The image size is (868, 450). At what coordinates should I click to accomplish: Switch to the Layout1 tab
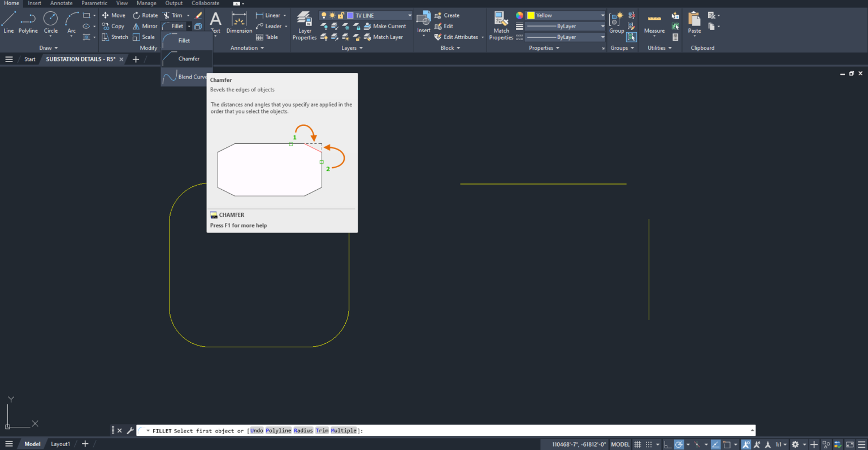click(60, 444)
